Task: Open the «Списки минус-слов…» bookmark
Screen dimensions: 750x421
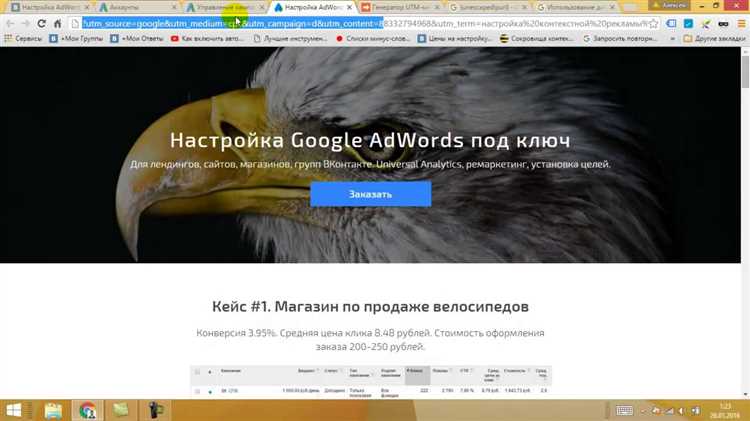Action: [373, 39]
